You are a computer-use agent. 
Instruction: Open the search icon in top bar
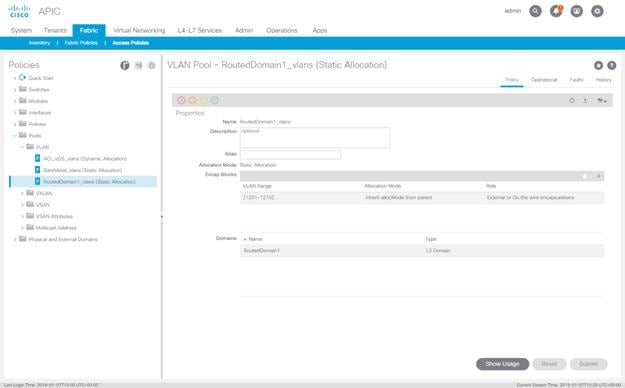(x=535, y=11)
